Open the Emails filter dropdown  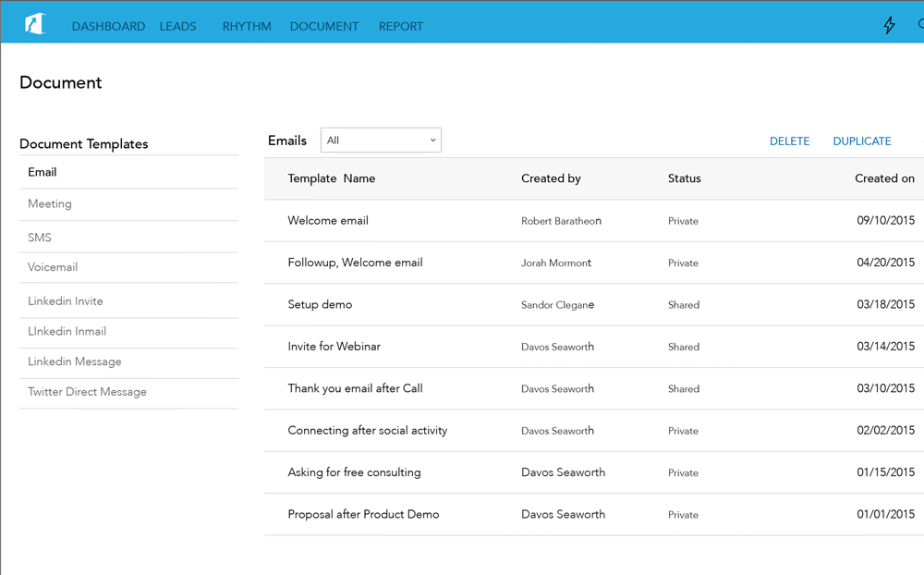click(381, 141)
